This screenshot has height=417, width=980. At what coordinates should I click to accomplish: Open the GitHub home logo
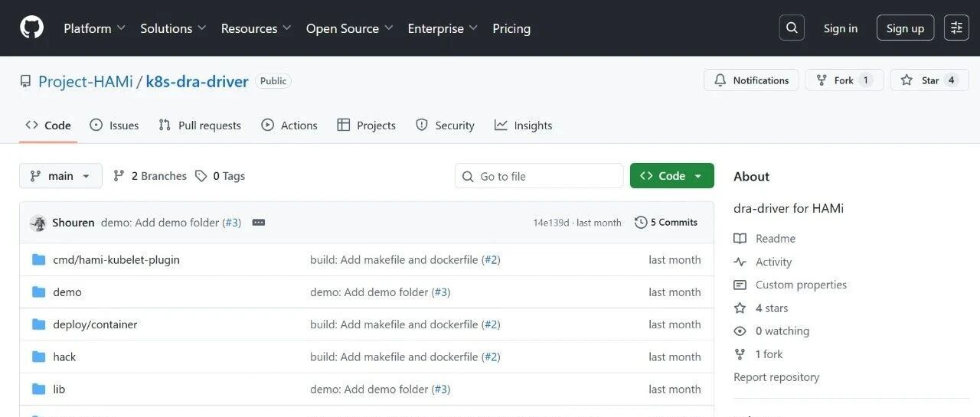31,28
